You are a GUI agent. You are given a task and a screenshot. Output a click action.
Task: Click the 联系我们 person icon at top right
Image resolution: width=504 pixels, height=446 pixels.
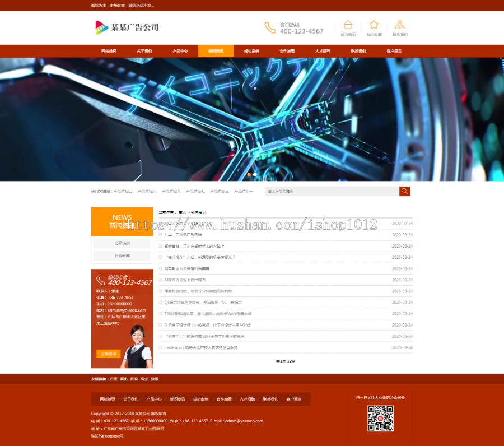(x=399, y=25)
